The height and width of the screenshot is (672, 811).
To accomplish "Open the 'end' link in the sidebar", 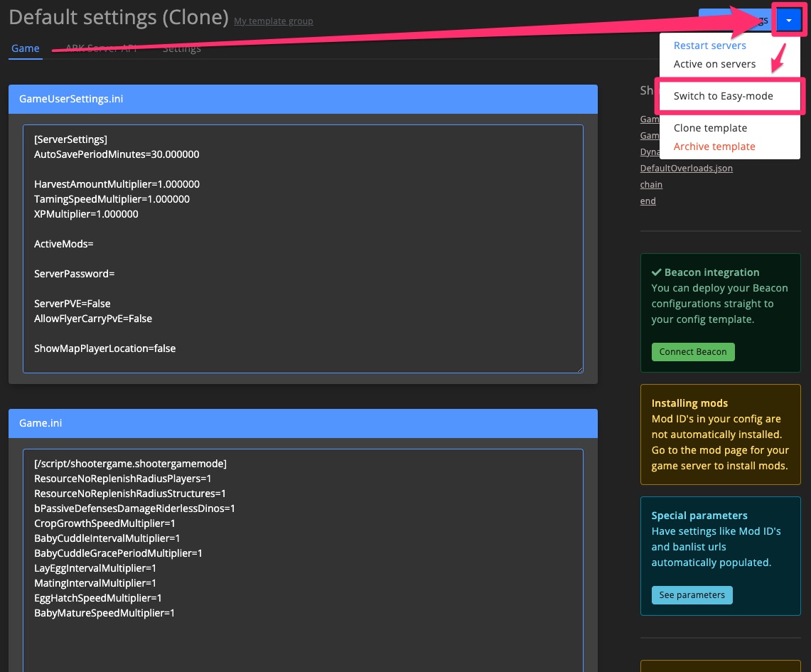I will (648, 201).
